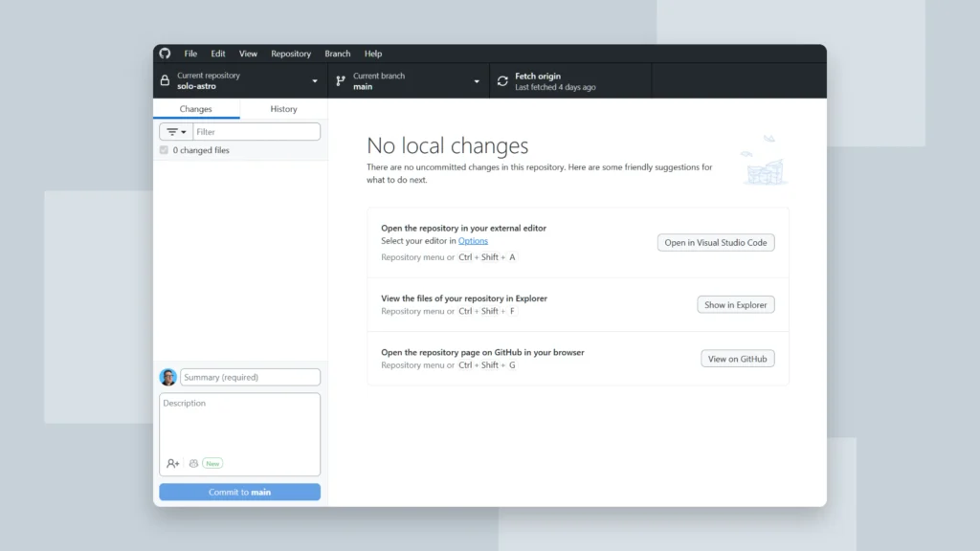Image resolution: width=980 pixels, height=551 pixels.
Task: Click the user avatar beside Summary field
Action: (x=167, y=376)
